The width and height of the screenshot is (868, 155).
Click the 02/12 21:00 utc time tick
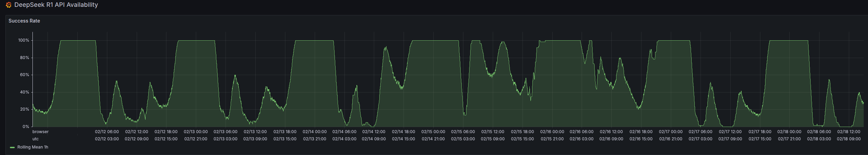tap(196, 139)
